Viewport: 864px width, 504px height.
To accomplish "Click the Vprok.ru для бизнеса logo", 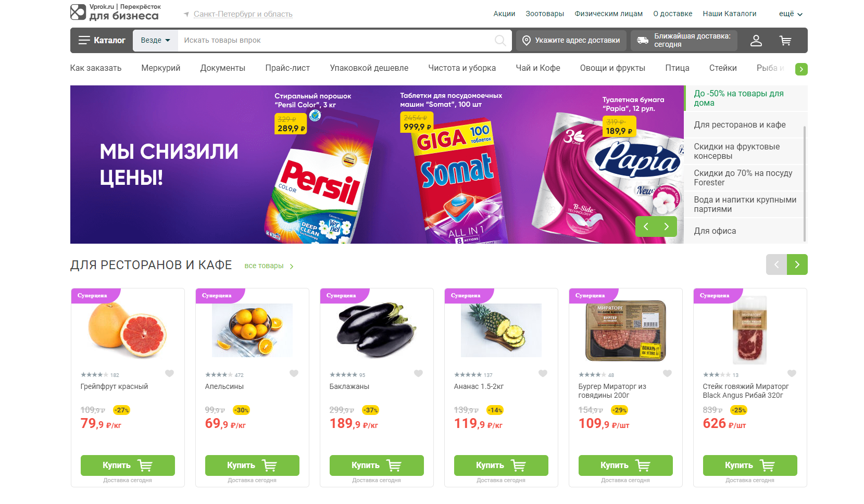I will click(115, 12).
